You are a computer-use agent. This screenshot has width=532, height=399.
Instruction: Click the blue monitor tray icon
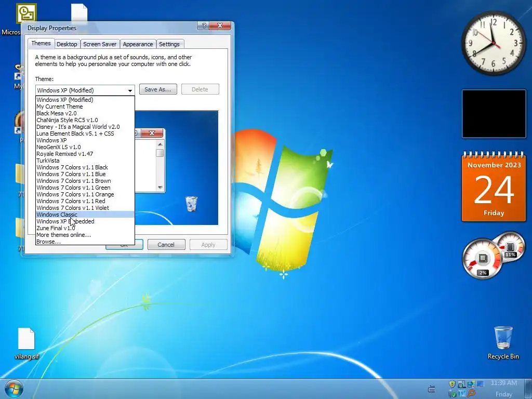[481, 384]
